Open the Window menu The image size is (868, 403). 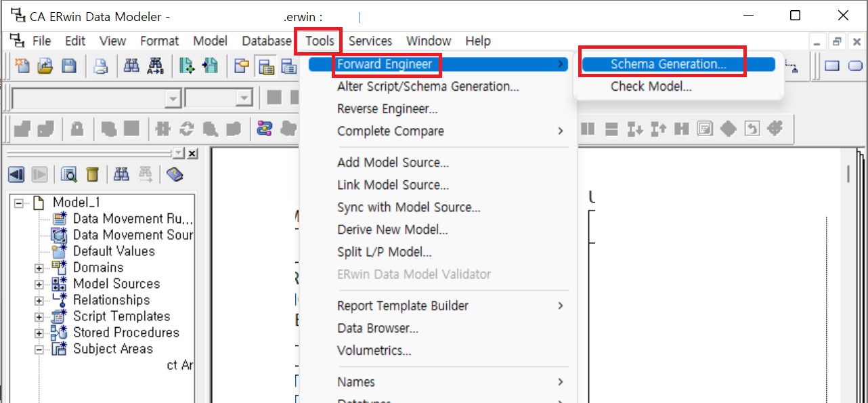(x=429, y=41)
